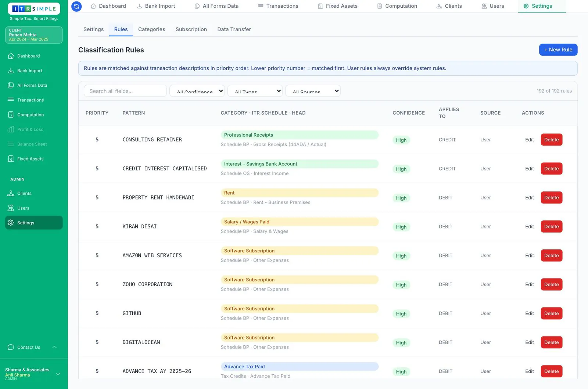This screenshot has width=588, height=389.
Task: Edit the KIRAN DESAI rule
Action: pyautogui.click(x=529, y=227)
